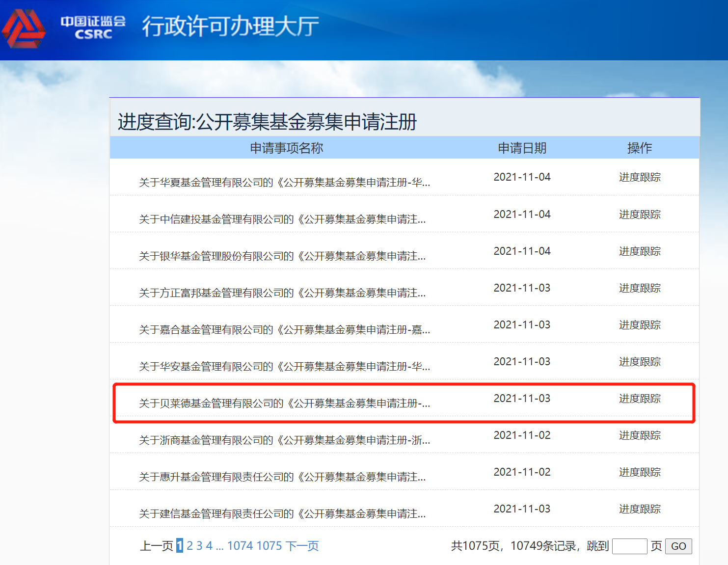The image size is (728, 565).
Task: Click 进度跟踪 for the 华安基金 row
Action: tap(640, 362)
